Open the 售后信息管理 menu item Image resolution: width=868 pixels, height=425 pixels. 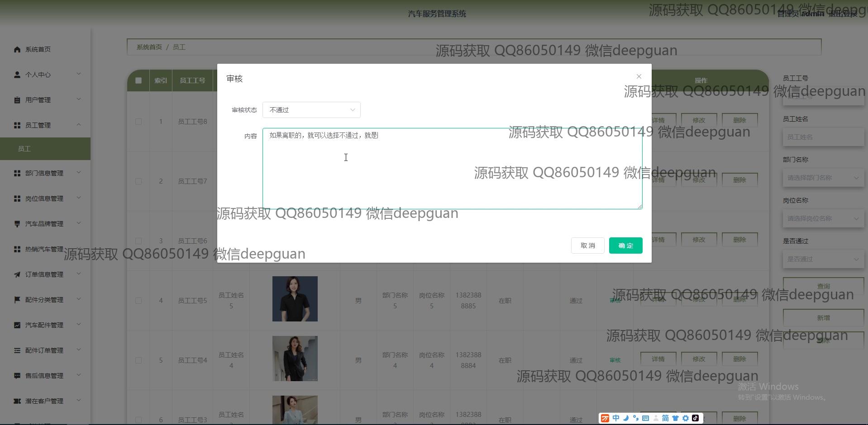[x=45, y=376]
